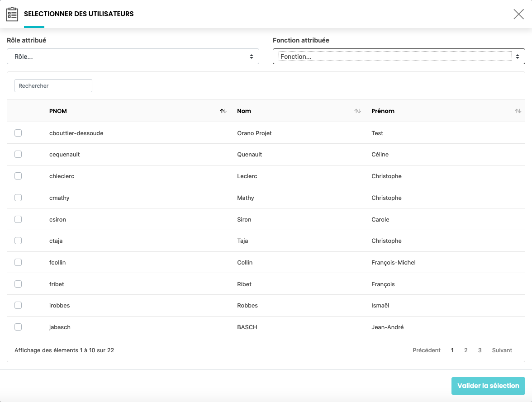
Task: Sort table by PNOM column arrows
Action: [223, 111]
